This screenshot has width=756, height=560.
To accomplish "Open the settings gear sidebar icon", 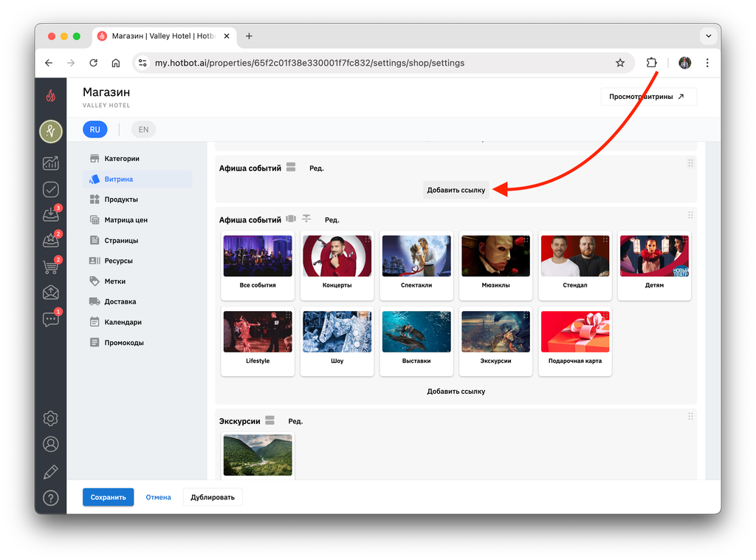I will [51, 418].
